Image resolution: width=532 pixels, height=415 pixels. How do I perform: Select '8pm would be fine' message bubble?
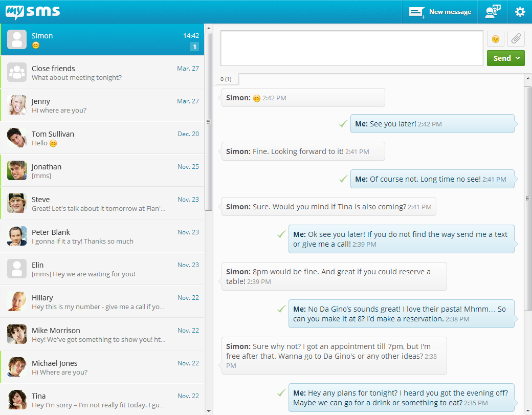click(x=334, y=276)
